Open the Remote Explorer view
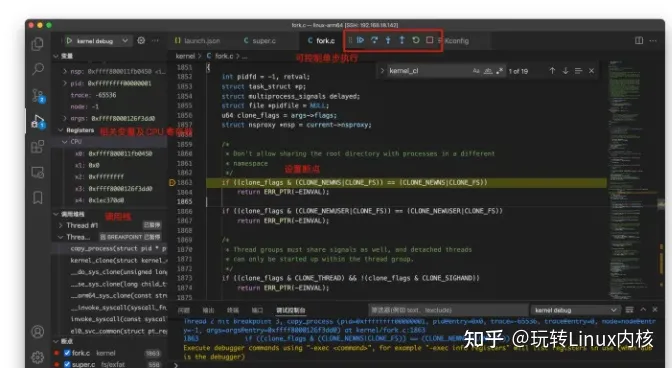 point(38,172)
